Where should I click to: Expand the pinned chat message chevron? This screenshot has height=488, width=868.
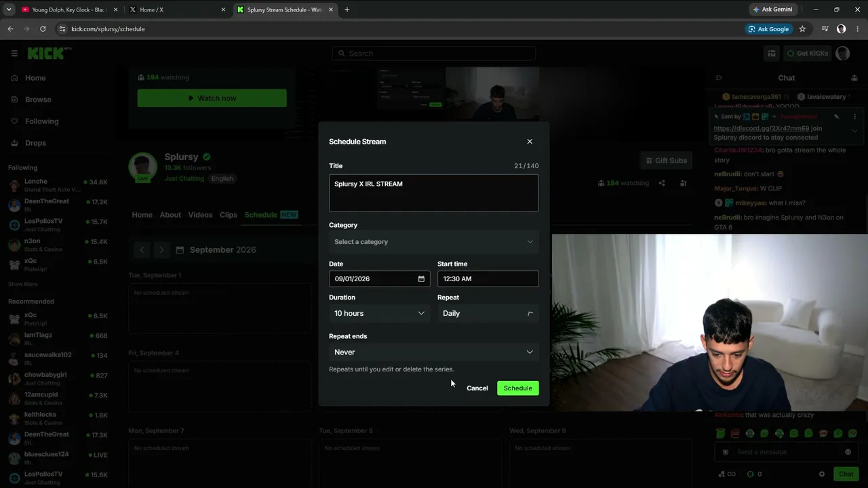854,131
